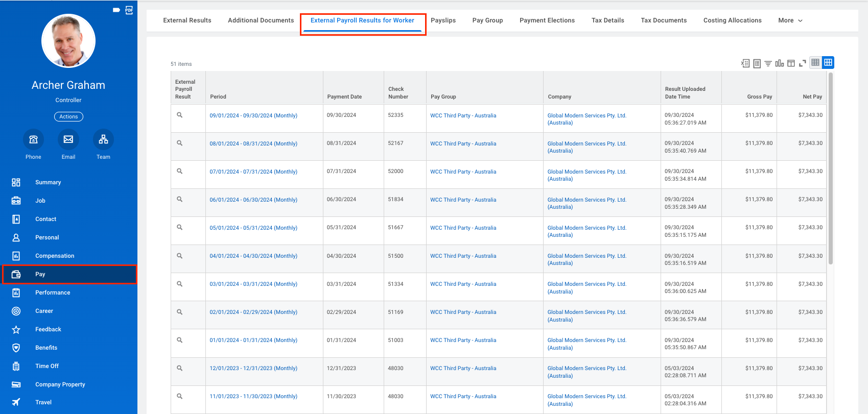Open Job in the sidebar
The width and height of the screenshot is (868, 414).
coord(68,201)
